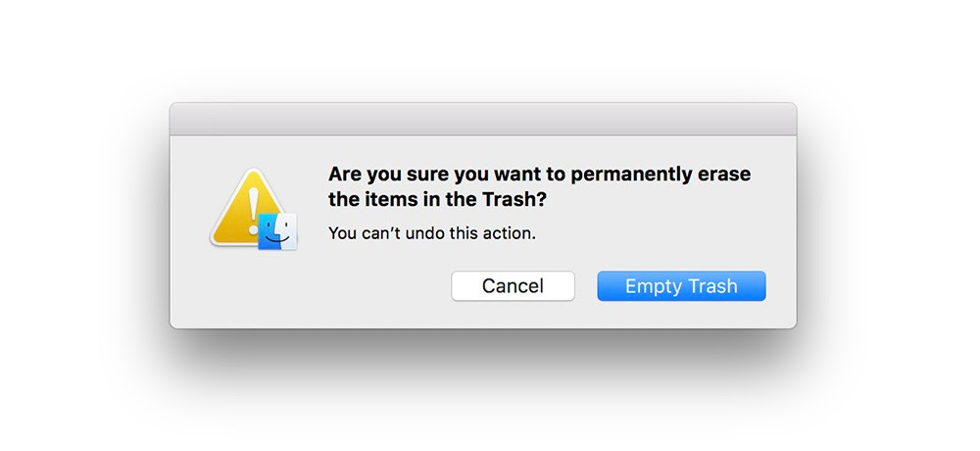The height and width of the screenshot is (451, 980).
Task: Click the 'You can't undo this action.' text
Action: [432, 234]
